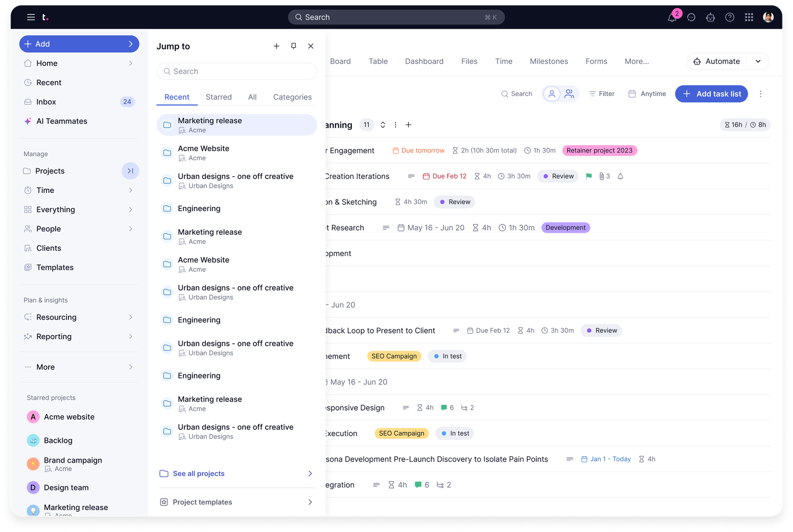The height and width of the screenshot is (532, 793).
Task: Open the user profile avatar
Action: click(x=768, y=17)
